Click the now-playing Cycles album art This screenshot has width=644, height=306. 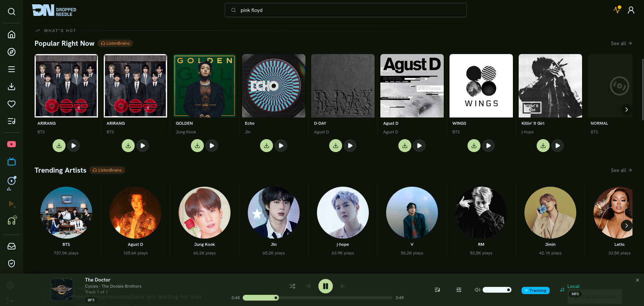(x=62, y=290)
